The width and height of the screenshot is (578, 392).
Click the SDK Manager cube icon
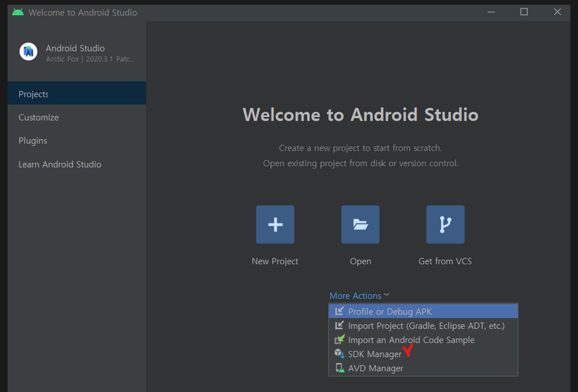[340, 354]
